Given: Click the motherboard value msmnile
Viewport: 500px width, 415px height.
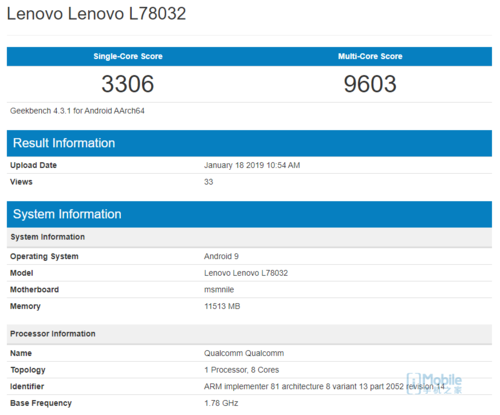Looking at the screenshot, I should [x=219, y=290].
